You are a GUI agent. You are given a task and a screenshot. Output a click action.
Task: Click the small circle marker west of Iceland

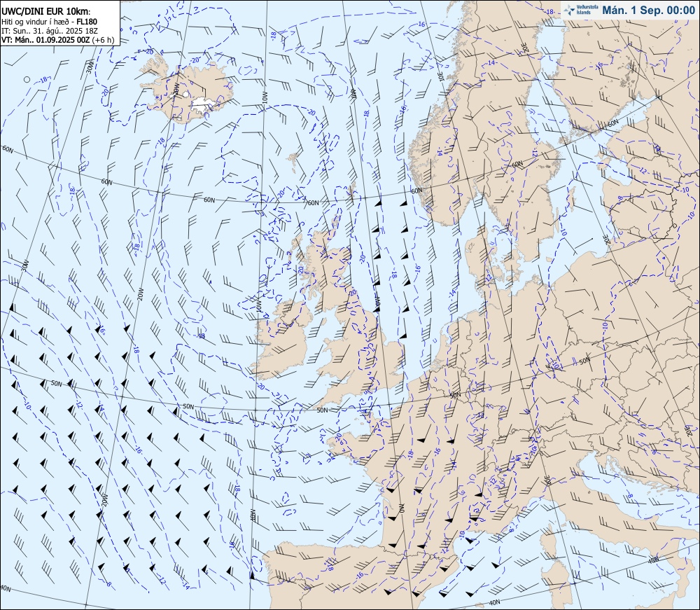tap(27, 79)
